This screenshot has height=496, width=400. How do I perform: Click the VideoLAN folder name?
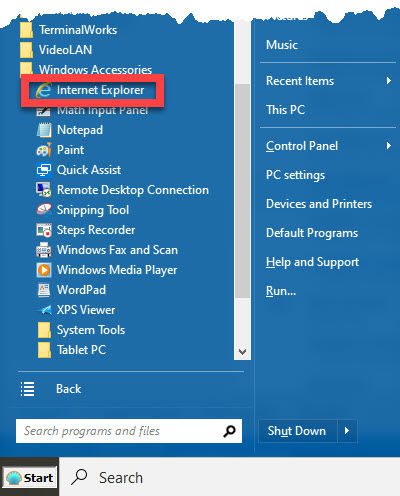click(65, 50)
